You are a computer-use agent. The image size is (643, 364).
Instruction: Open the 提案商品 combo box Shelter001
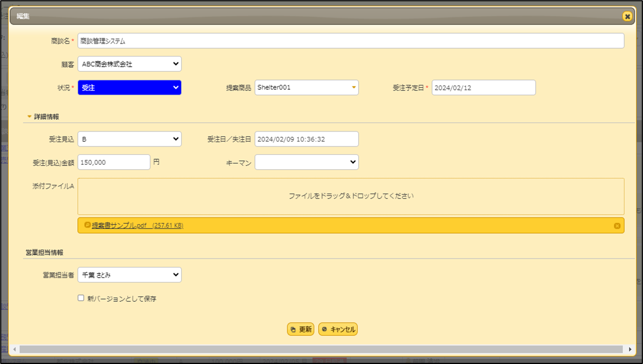coord(307,88)
